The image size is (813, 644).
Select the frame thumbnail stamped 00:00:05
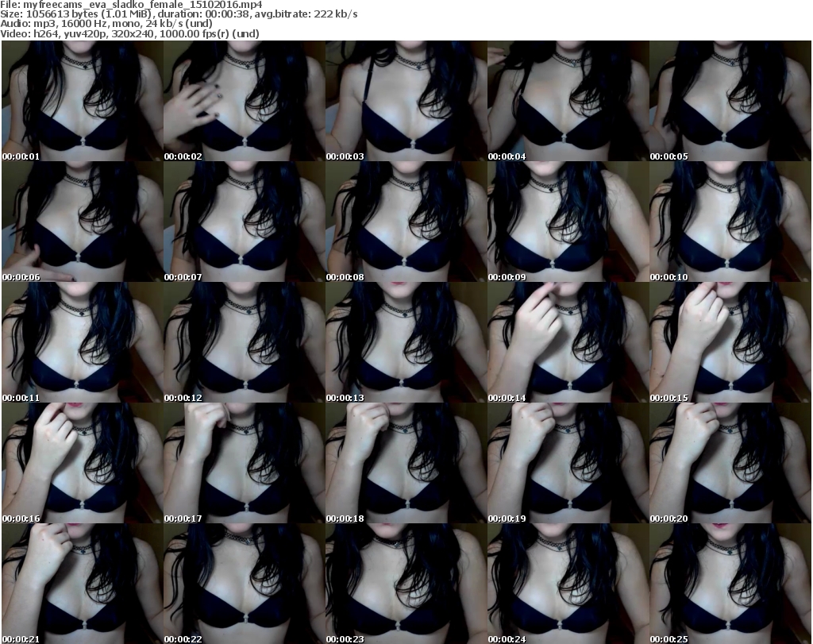(x=730, y=101)
